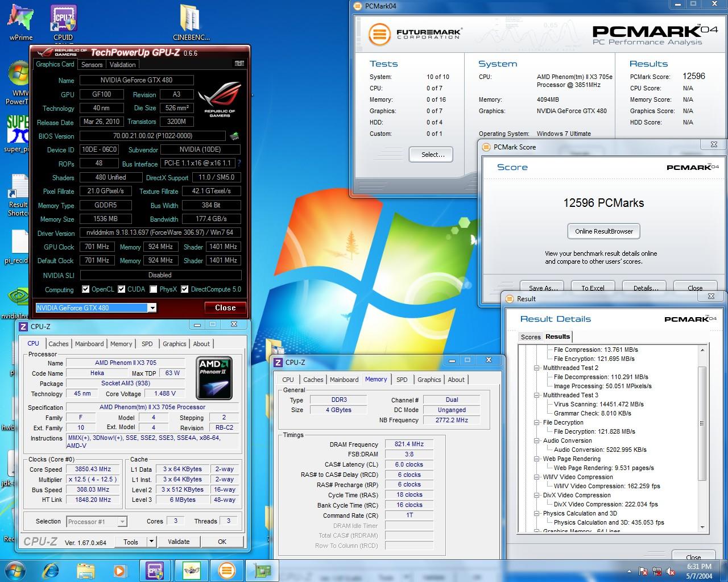The height and width of the screenshot is (582, 728).
Task: Open SPD tab in Memory CPU-Z window
Action: pyautogui.click(x=402, y=380)
